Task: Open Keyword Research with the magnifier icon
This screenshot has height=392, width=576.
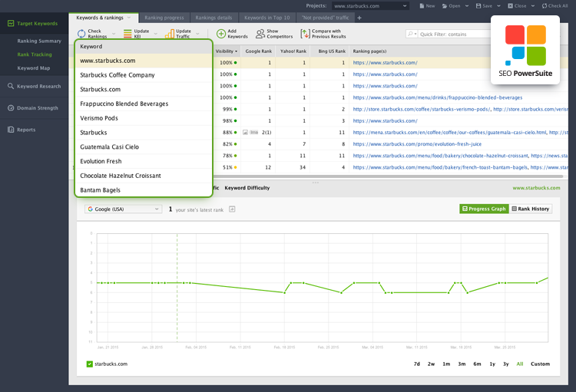Action: 11,87
